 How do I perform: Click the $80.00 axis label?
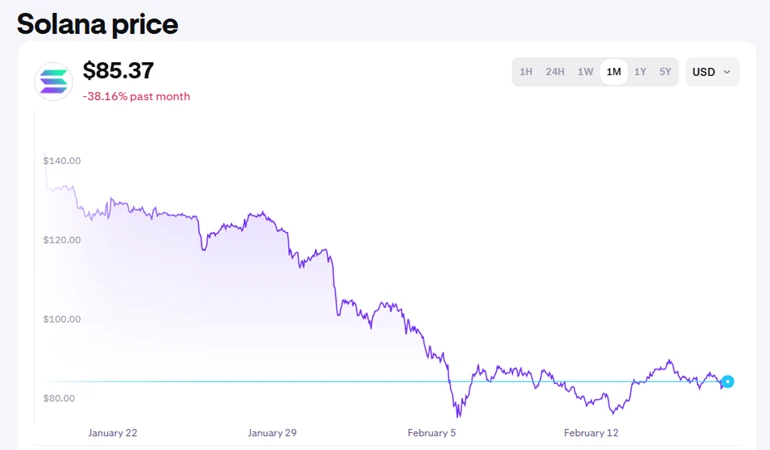[59, 398]
